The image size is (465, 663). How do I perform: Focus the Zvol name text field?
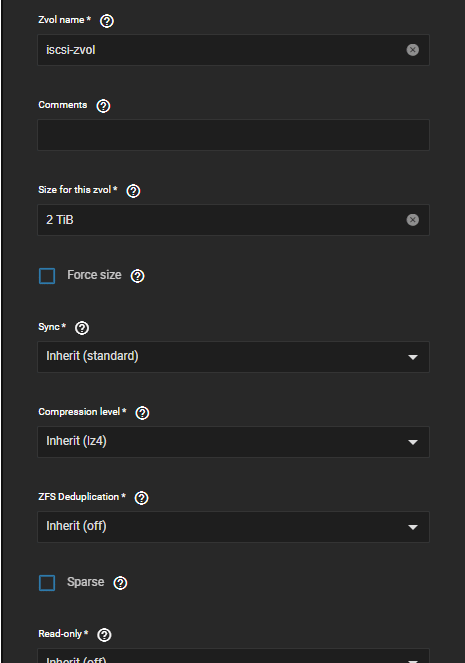click(x=220, y=50)
